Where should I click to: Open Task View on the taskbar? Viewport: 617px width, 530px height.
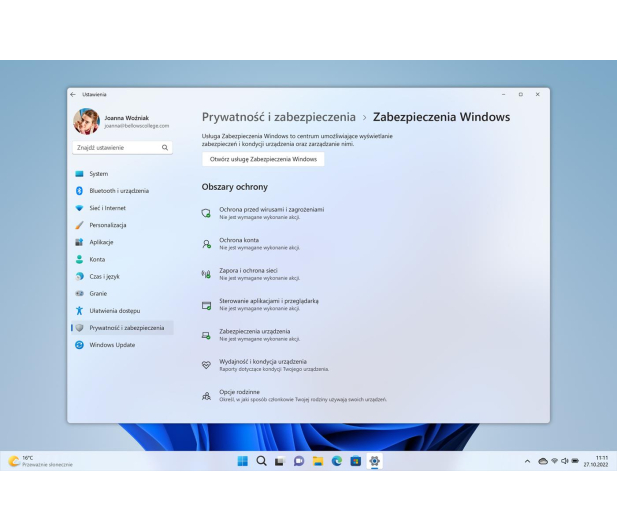(x=280, y=461)
